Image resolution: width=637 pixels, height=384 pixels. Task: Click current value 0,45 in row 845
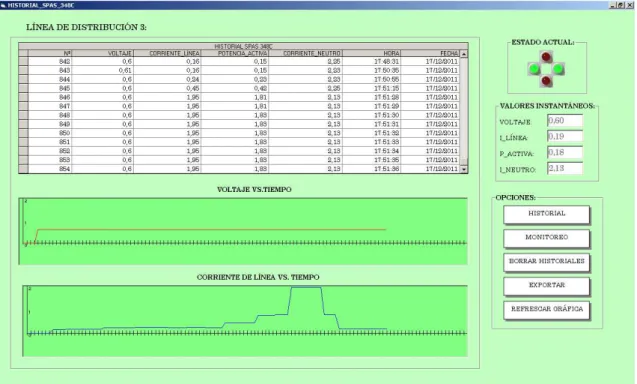click(x=167, y=88)
